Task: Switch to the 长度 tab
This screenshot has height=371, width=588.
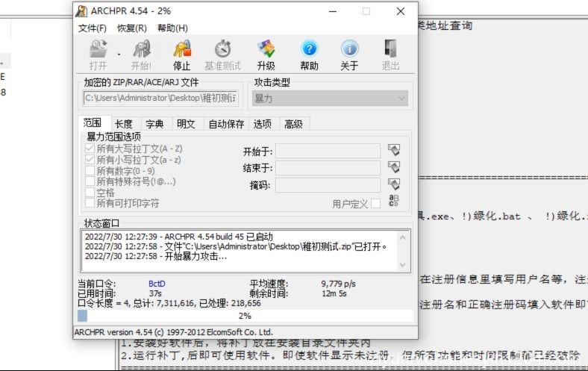Action: click(123, 124)
